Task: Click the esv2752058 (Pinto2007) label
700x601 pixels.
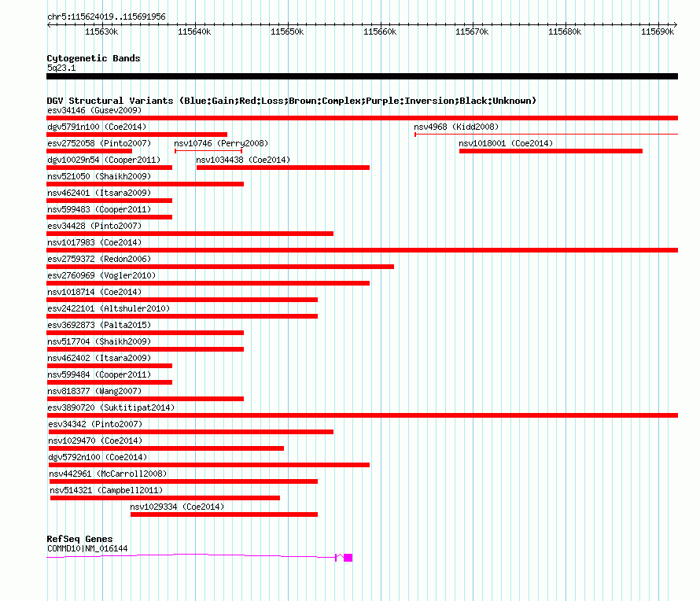Action: click(x=99, y=143)
